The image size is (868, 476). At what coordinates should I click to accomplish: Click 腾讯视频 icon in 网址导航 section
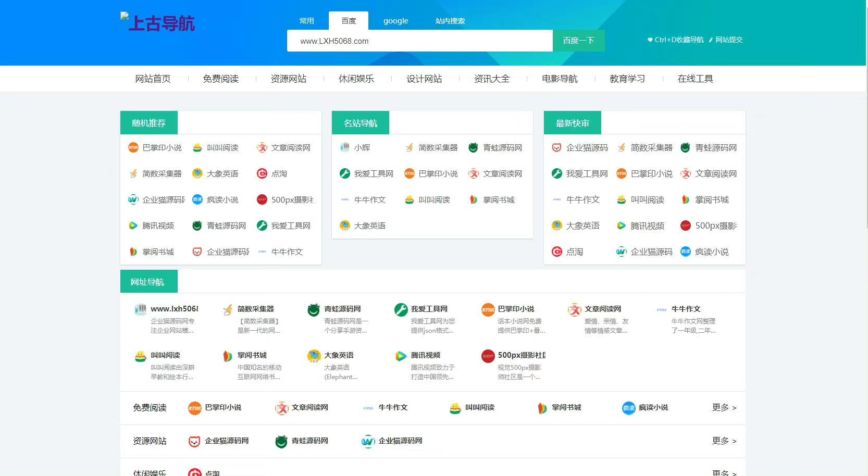(401, 356)
